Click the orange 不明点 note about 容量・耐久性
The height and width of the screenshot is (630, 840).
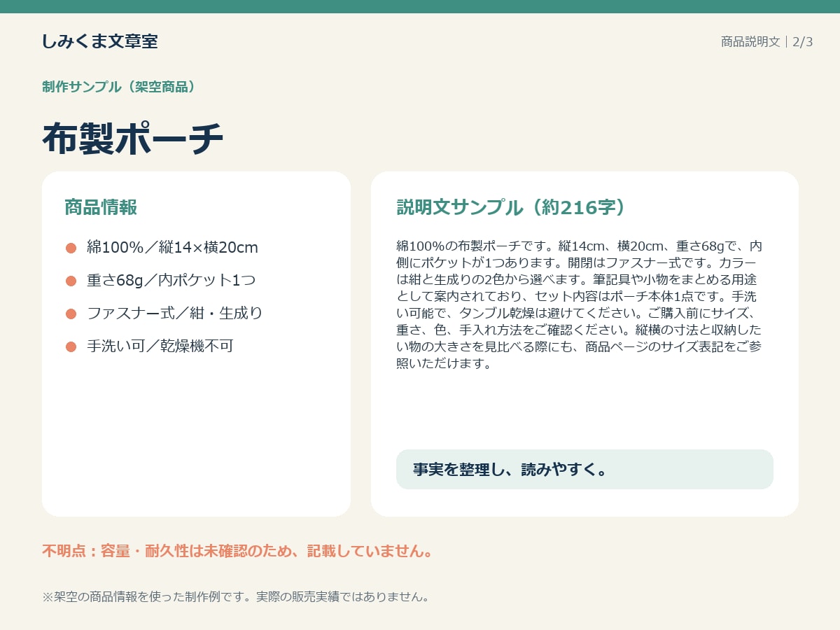pyautogui.click(x=237, y=551)
